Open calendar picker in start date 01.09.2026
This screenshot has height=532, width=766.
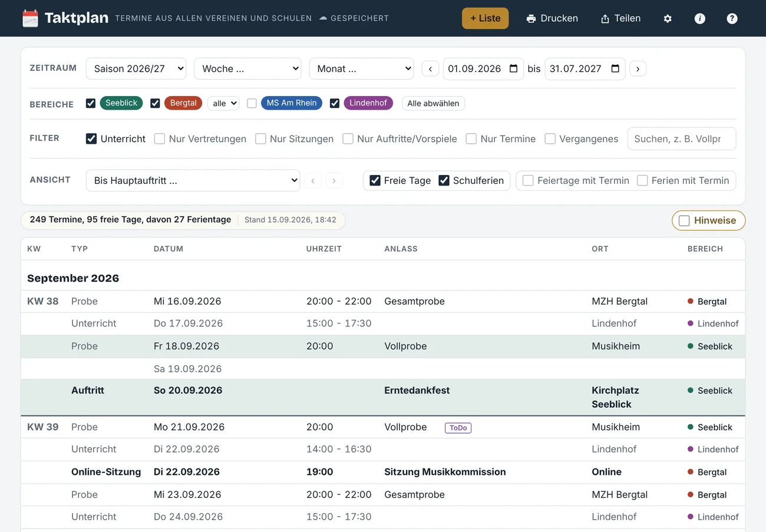[x=513, y=68]
